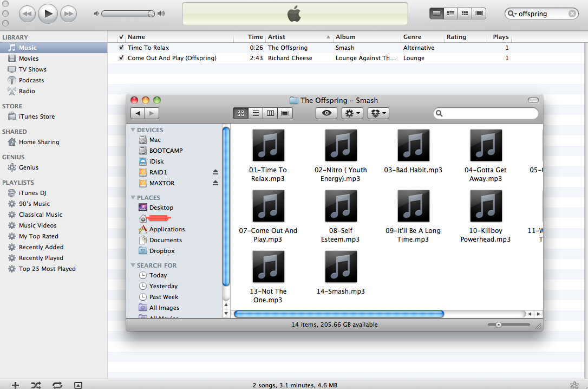Screen dimensions: 588x389
Task: Switch iTunes to grid view
Action: (x=465, y=14)
